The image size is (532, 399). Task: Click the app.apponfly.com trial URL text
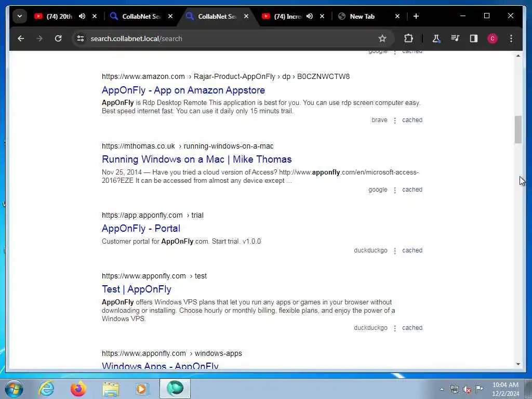tap(153, 215)
